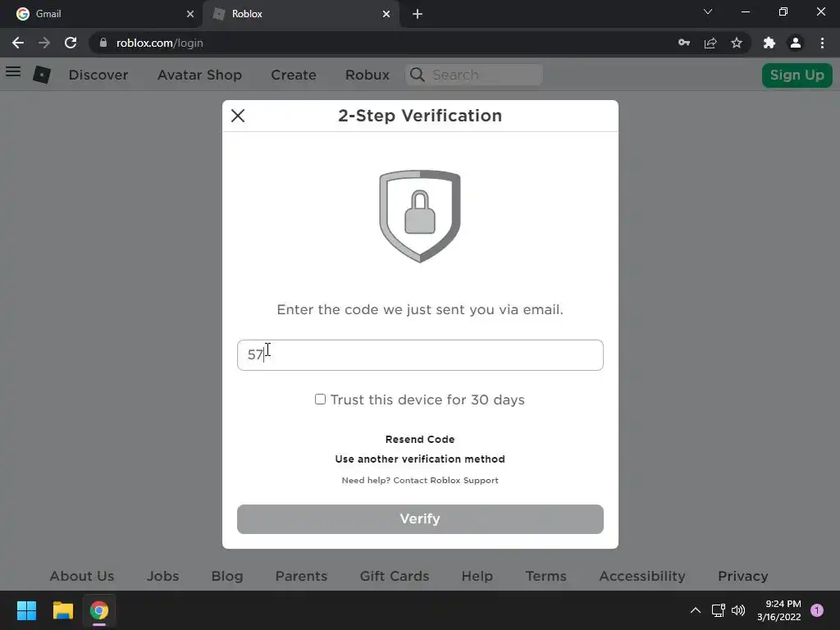Open the volume tray icon
The width and height of the screenshot is (840, 630).
(738, 610)
